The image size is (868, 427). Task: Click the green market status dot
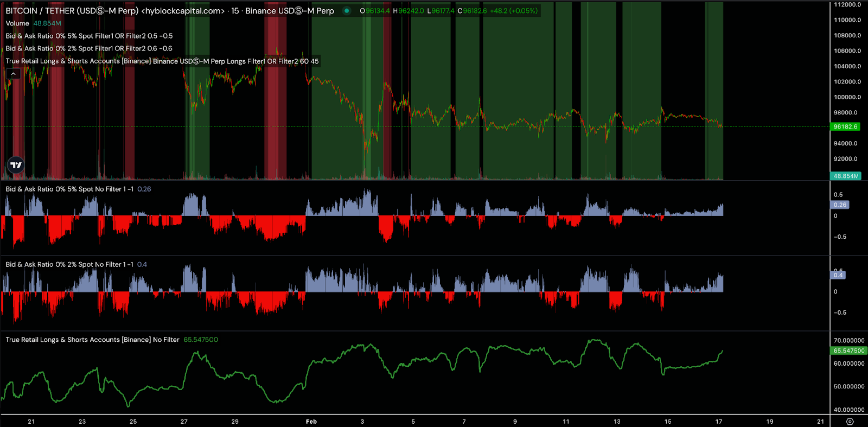(x=347, y=11)
